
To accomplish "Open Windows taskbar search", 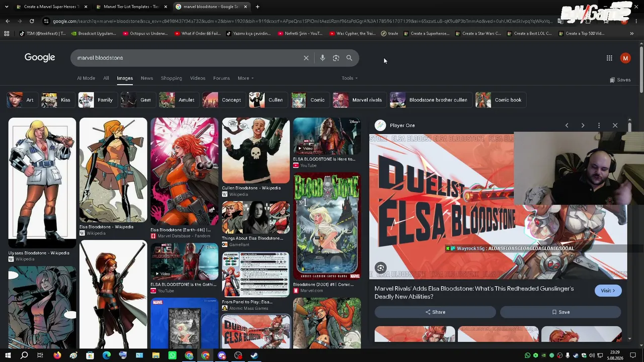I will click(x=24, y=355).
